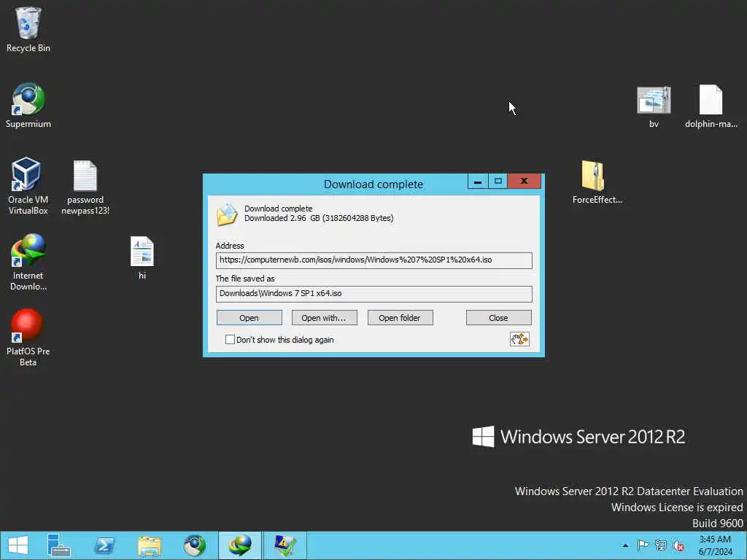Click the 'Open with...' button
Viewport: 747px width, 560px height.
pos(324,318)
